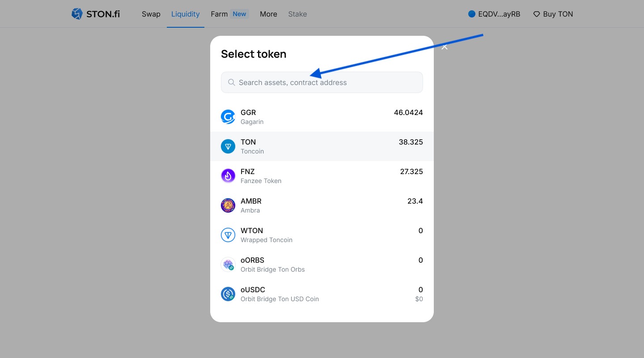Click the TON Toncoin token icon
This screenshot has height=358, width=644.
[228, 146]
